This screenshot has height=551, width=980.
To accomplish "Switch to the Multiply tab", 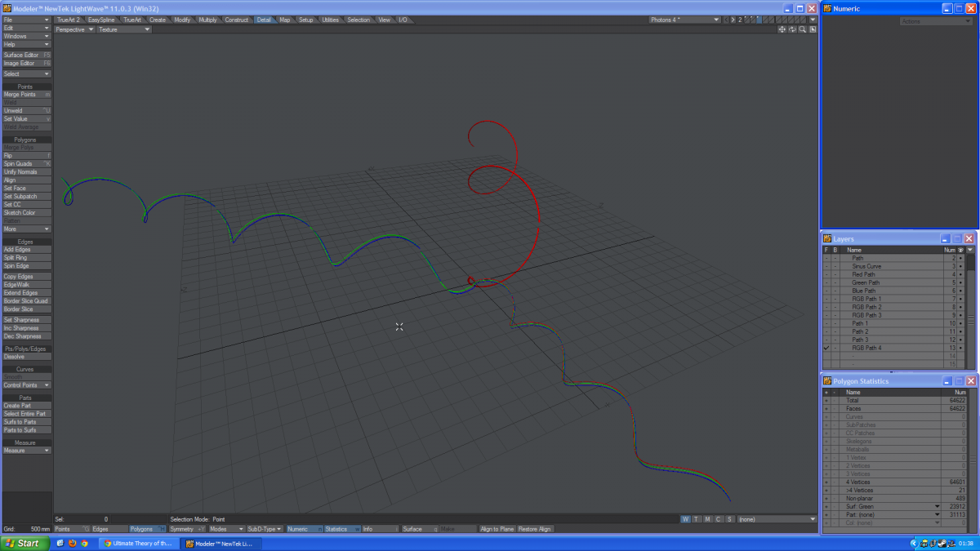I will click(x=207, y=20).
